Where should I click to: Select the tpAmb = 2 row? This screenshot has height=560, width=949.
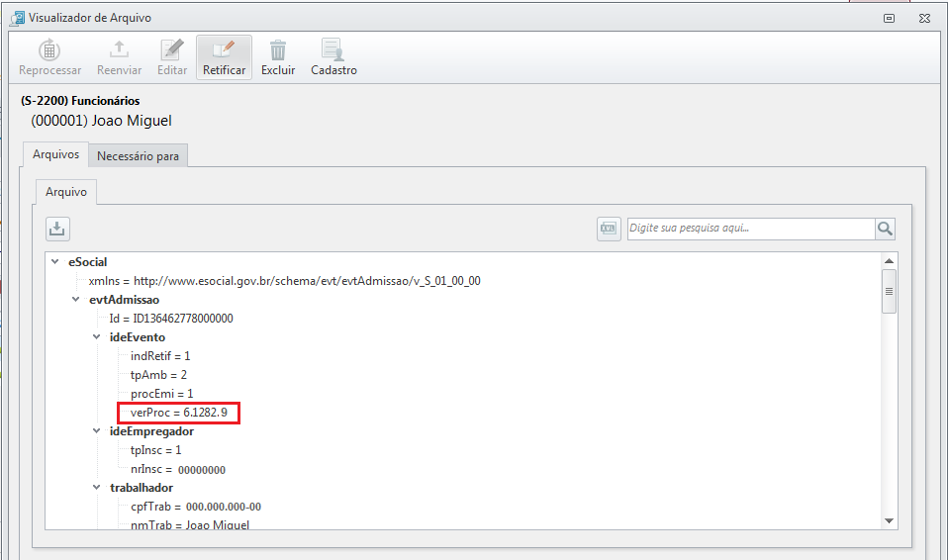tap(158, 375)
